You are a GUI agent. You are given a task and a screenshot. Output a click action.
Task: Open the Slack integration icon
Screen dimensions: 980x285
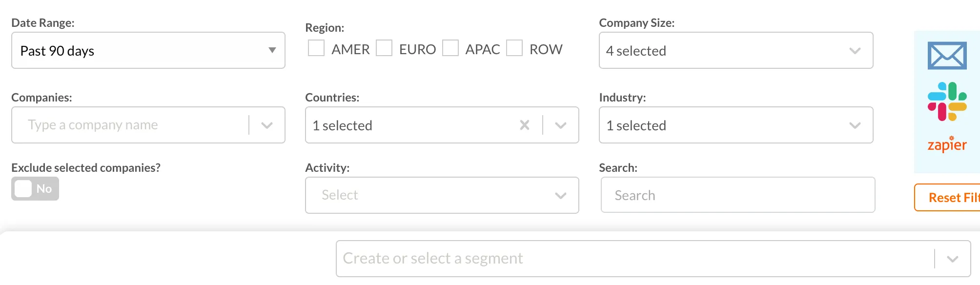tap(947, 102)
